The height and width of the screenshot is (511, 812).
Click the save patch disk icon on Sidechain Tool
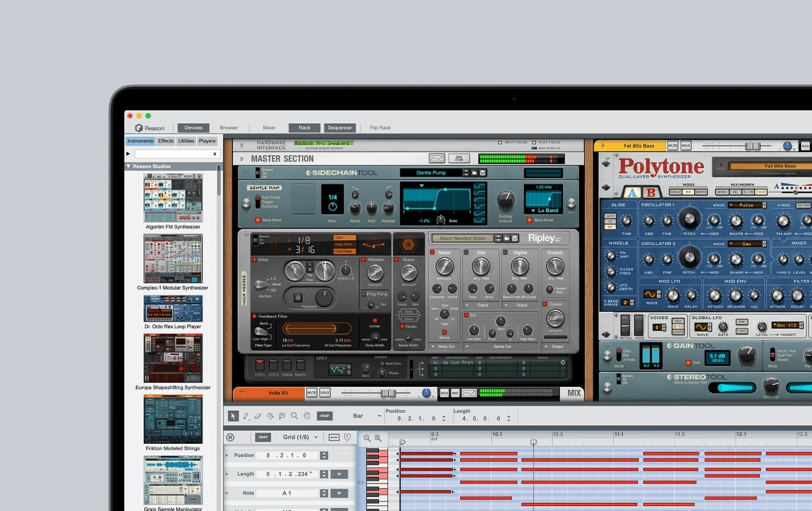[484, 173]
